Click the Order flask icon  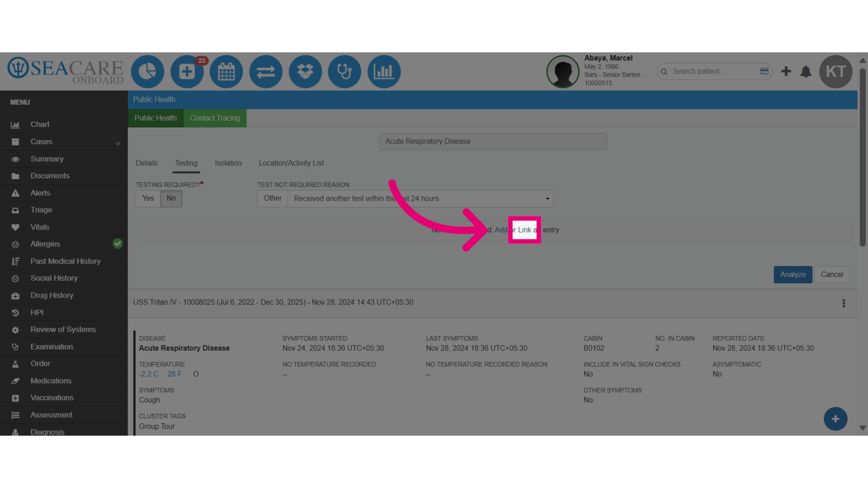(15, 364)
